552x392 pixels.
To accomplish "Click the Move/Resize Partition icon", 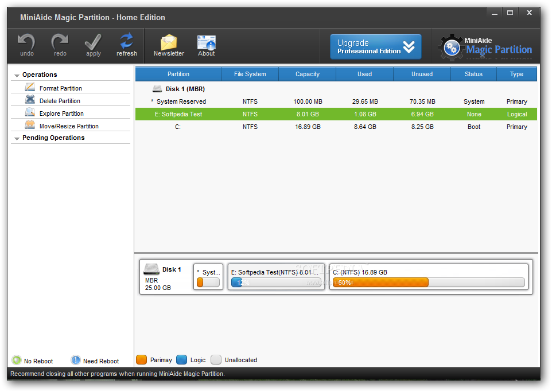I will (x=30, y=124).
